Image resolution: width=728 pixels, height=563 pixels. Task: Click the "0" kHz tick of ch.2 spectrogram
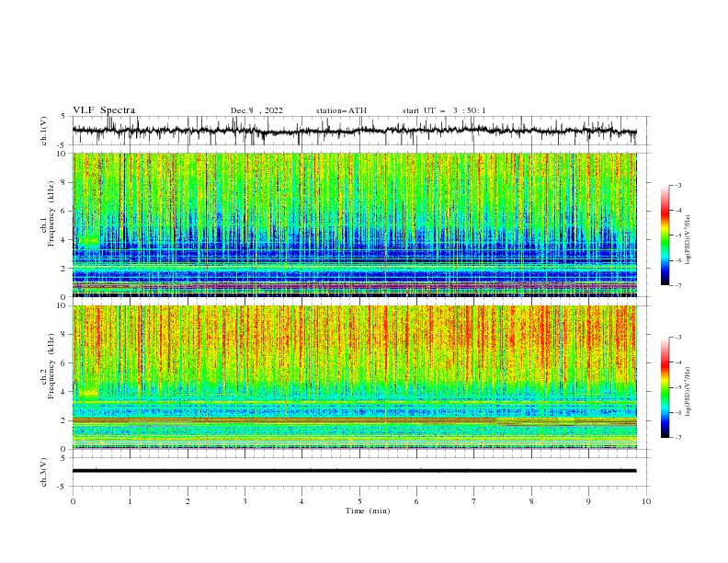pos(65,449)
